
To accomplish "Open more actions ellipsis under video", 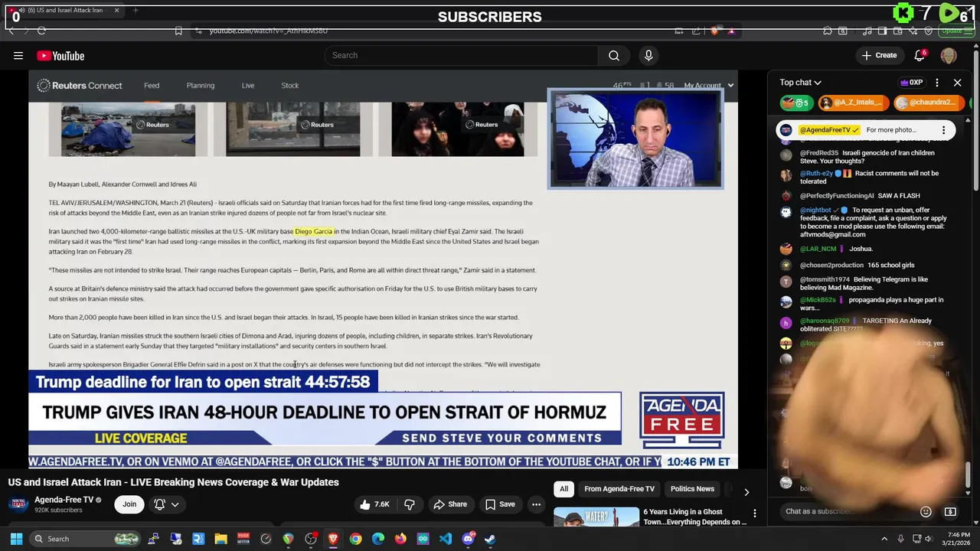I will [536, 504].
